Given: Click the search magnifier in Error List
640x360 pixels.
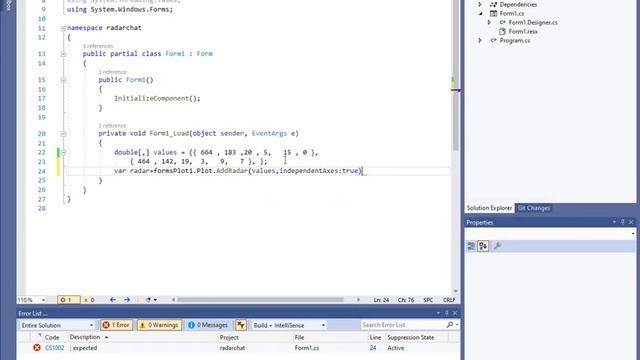Looking at the screenshot, I should [450, 325].
